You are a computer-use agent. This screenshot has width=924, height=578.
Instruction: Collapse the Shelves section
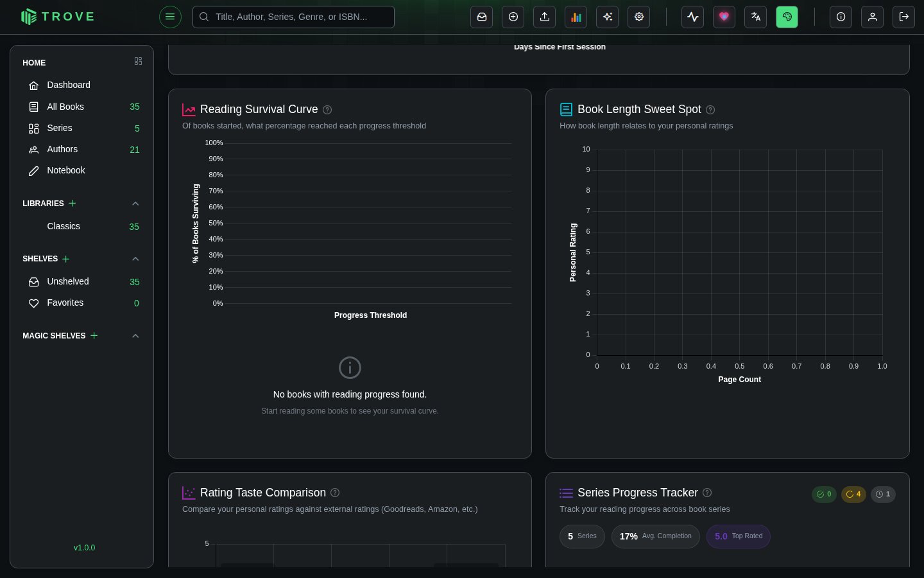point(135,259)
